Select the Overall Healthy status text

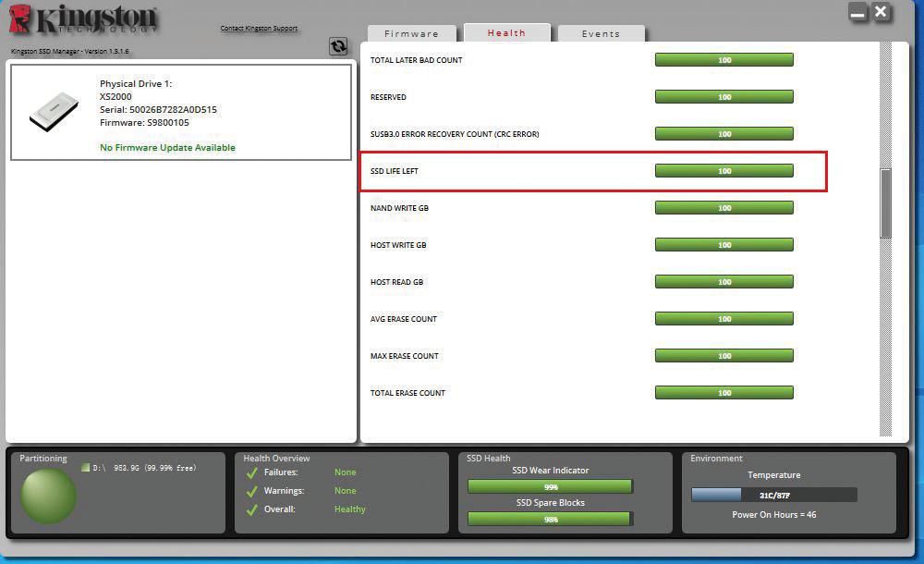coord(350,509)
